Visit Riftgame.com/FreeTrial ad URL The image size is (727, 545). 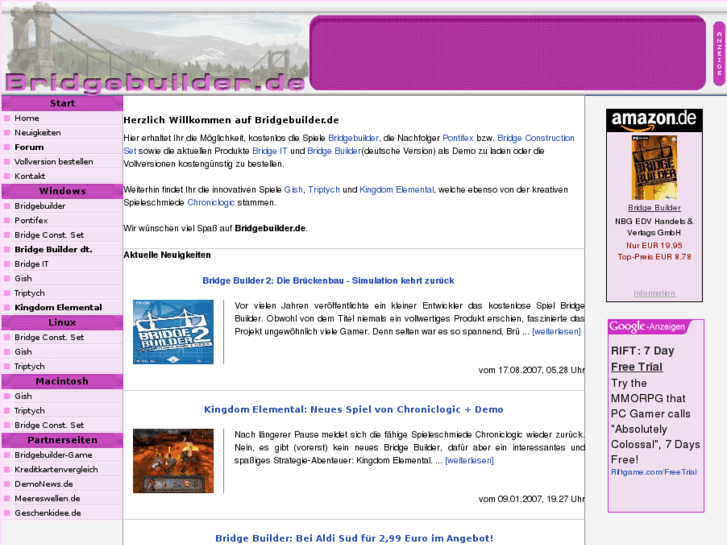click(x=654, y=472)
